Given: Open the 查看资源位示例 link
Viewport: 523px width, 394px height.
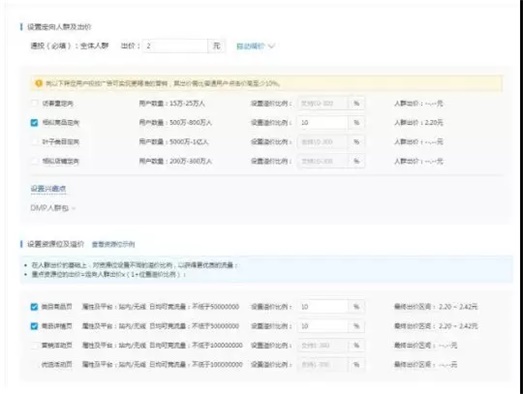Looking at the screenshot, I should (113, 244).
